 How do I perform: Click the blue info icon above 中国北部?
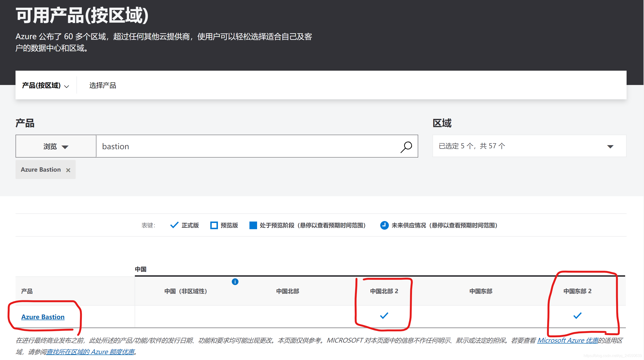point(235,282)
